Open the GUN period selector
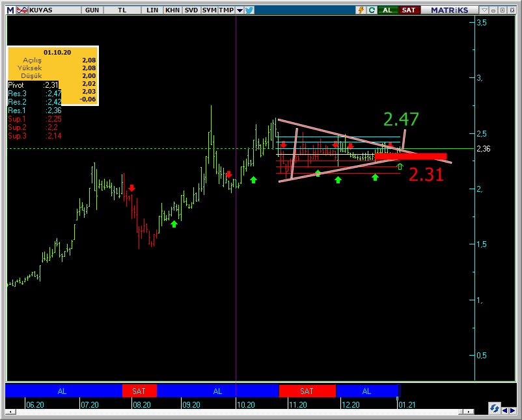This screenshot has height=420, width=522. (x=92, y=10)
